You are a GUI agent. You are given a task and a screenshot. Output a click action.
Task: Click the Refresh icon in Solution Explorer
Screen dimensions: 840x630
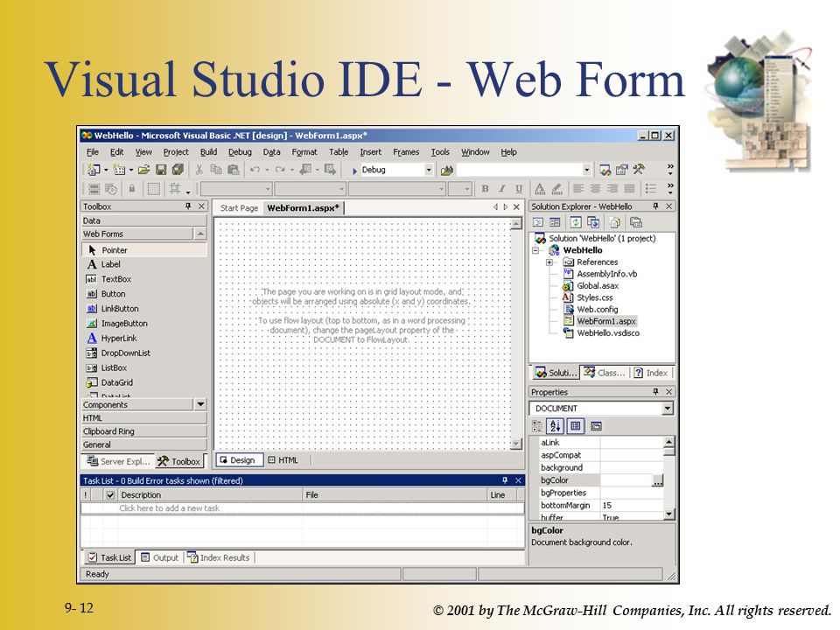click(x=576, y=222)
